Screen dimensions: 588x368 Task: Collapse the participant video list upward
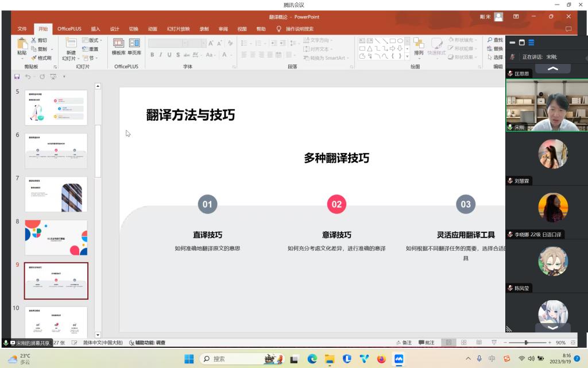coord(552,68)
